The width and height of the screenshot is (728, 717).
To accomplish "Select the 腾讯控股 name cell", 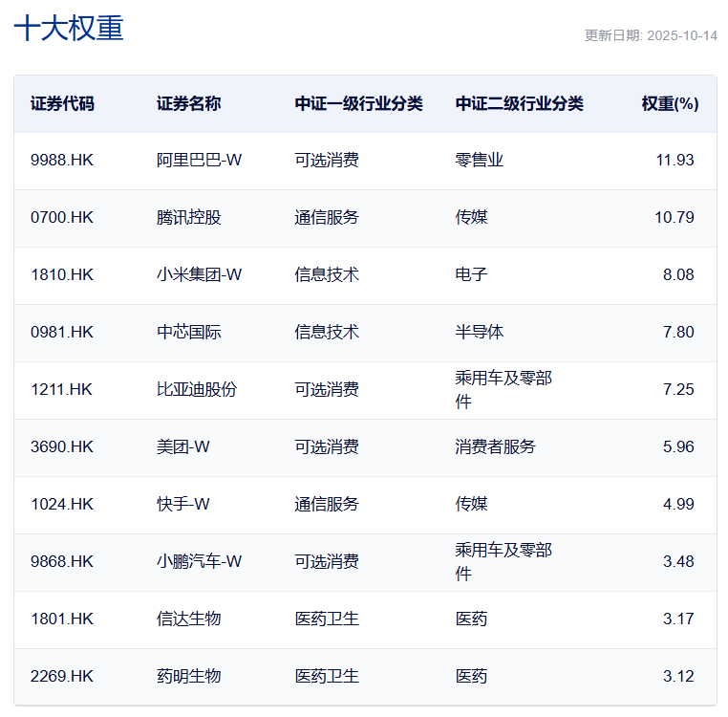I will click(x=188, y=217).
